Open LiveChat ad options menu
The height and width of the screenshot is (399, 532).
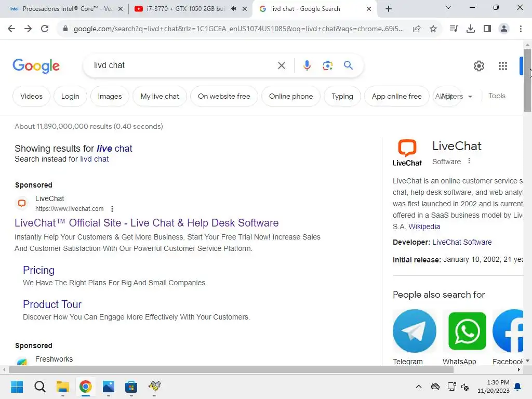[x=112, y=209]
